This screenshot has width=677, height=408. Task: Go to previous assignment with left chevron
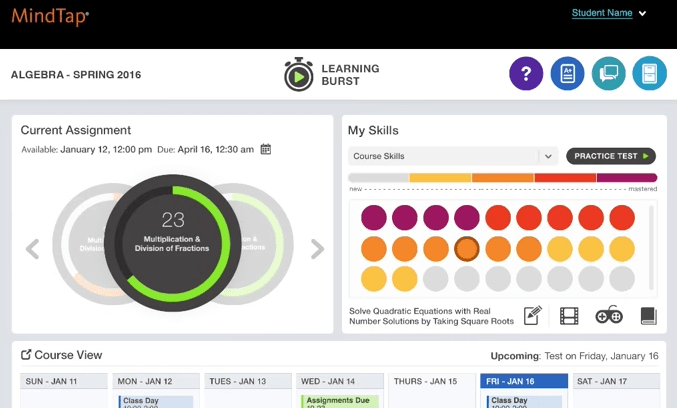coord(33,249)
